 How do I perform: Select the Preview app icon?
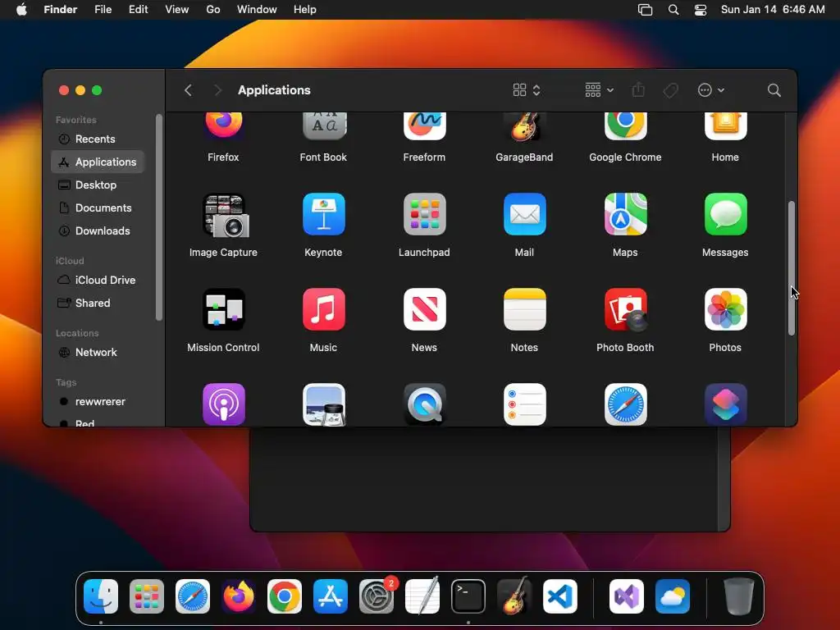click(x=324, y=404)
